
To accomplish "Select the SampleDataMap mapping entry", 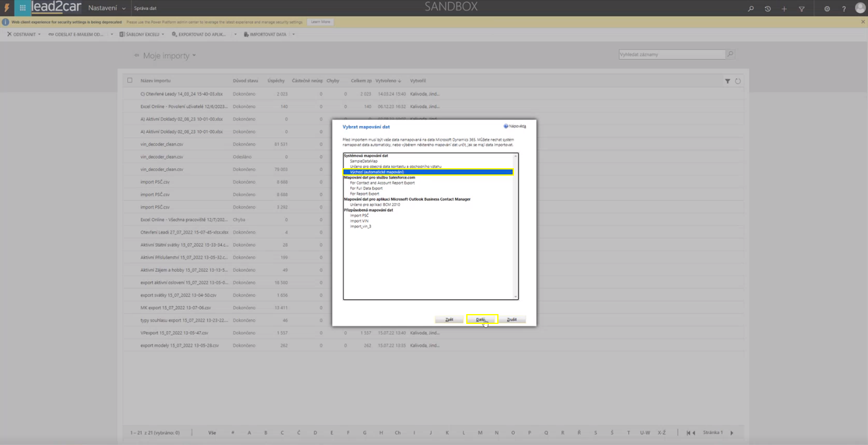I will point(363,161).
